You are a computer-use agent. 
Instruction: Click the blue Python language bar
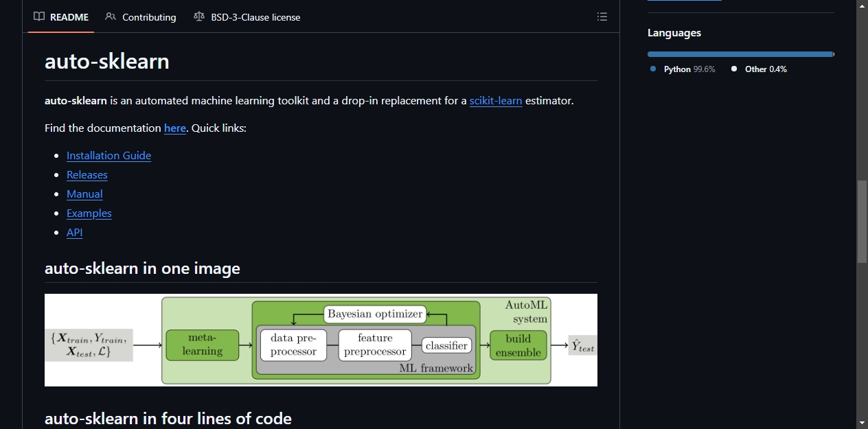pos(740,54)
